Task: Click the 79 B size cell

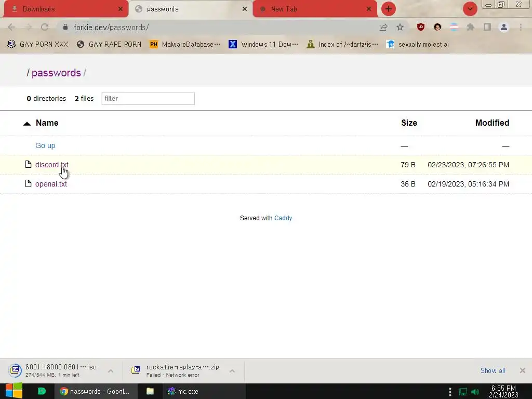Action: click(408, 165)
